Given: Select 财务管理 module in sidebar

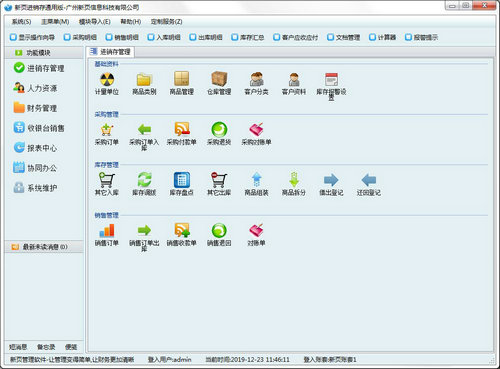Looking at the screenshot, I should click(x=35, y=108).
